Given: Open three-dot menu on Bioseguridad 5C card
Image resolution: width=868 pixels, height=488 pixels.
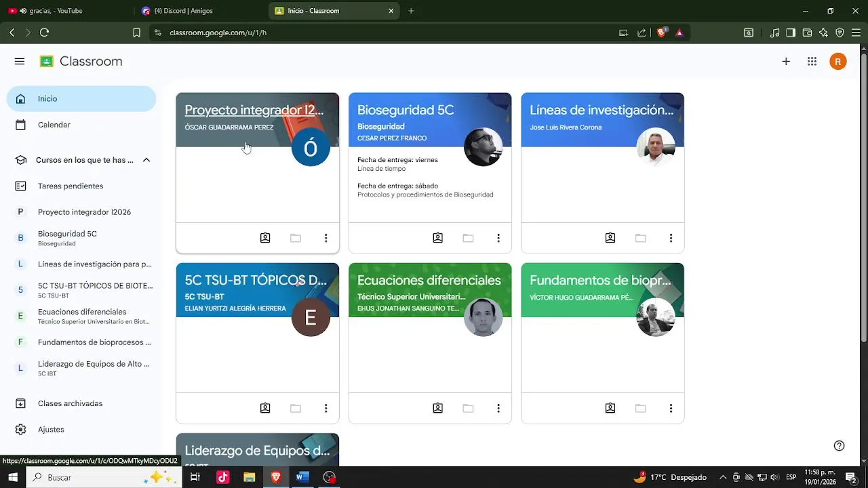Looking at the screenshot, I should tap(498, 238).
